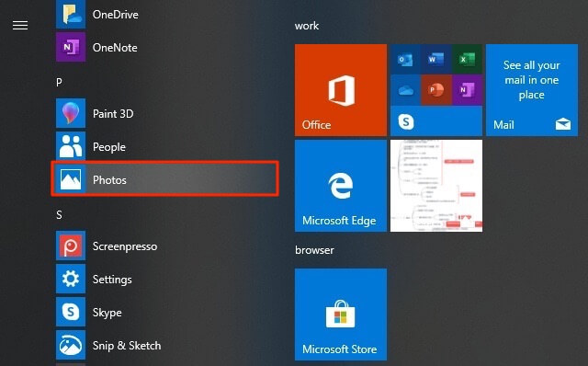Screen dimensions: 588x366
Task: Open the Mail tile
Action: [532, 90]
